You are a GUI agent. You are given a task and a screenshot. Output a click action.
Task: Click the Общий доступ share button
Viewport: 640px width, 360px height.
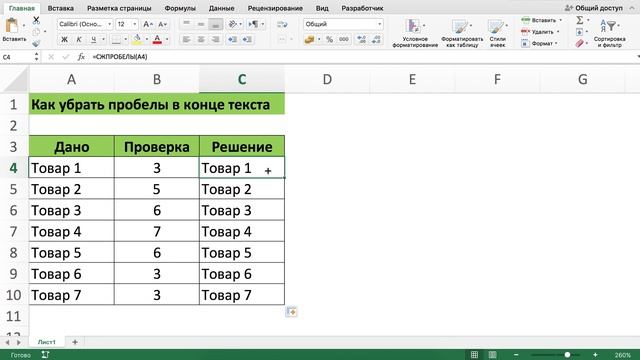click(x=594, y=8)
